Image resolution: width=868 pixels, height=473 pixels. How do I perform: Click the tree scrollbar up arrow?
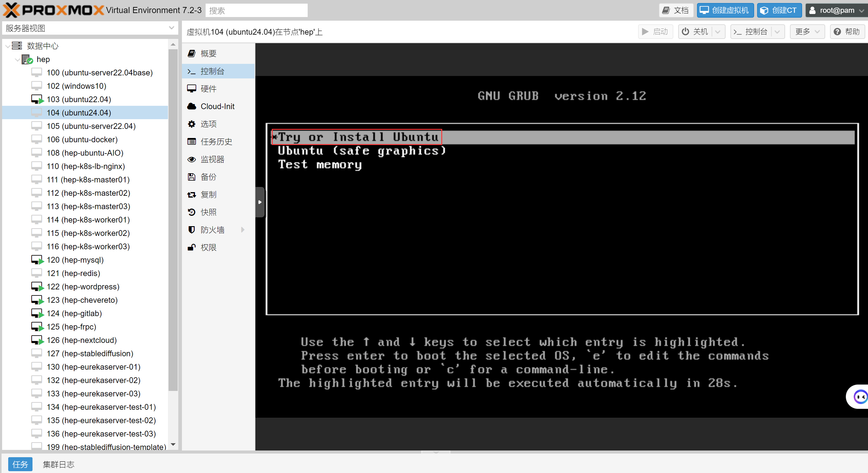coord(173,44)
